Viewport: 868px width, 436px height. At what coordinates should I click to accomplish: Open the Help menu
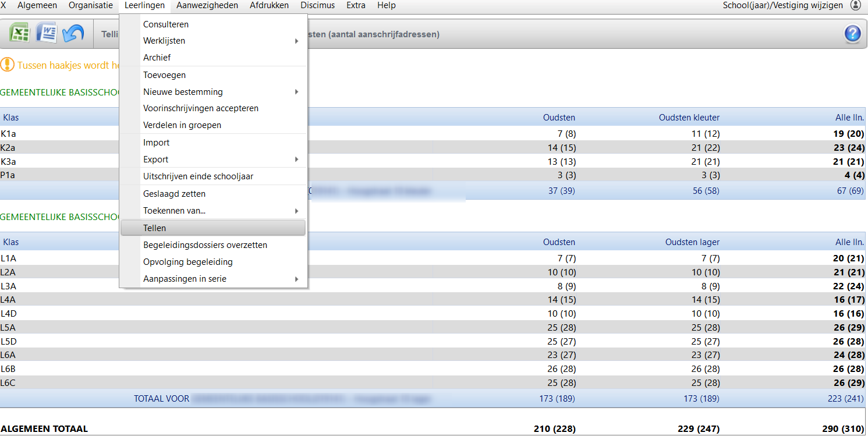click(x=387, y=5)
